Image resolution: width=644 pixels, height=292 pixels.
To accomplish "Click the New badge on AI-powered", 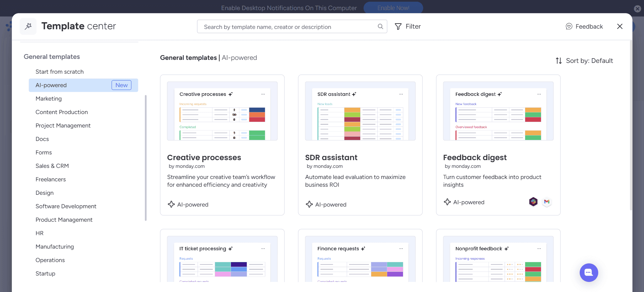I will tap(122, 85).
